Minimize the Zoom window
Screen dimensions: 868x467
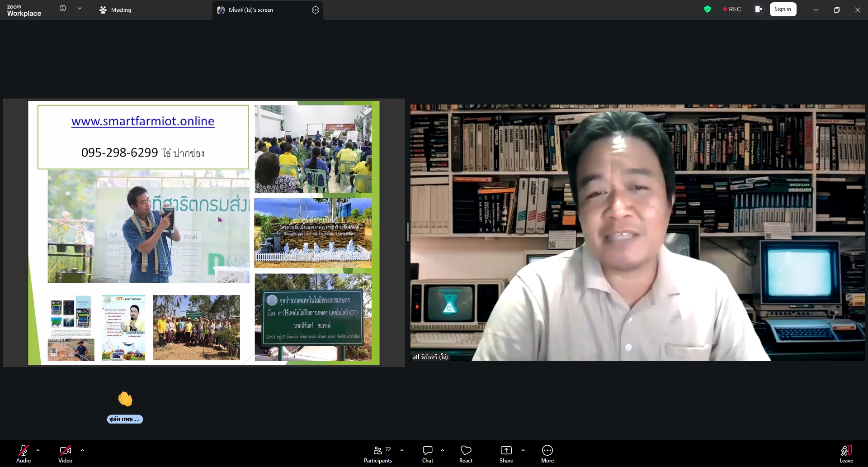click(816, 10)
